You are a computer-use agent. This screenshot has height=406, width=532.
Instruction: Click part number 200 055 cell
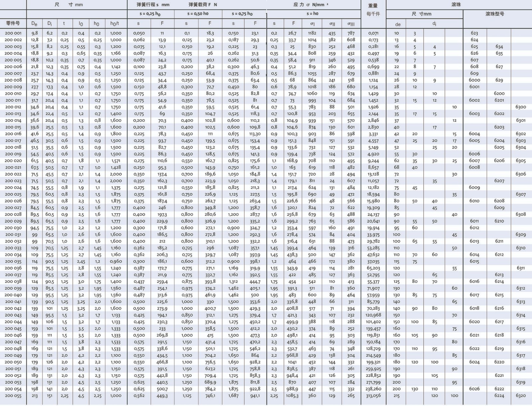(13, 396)
